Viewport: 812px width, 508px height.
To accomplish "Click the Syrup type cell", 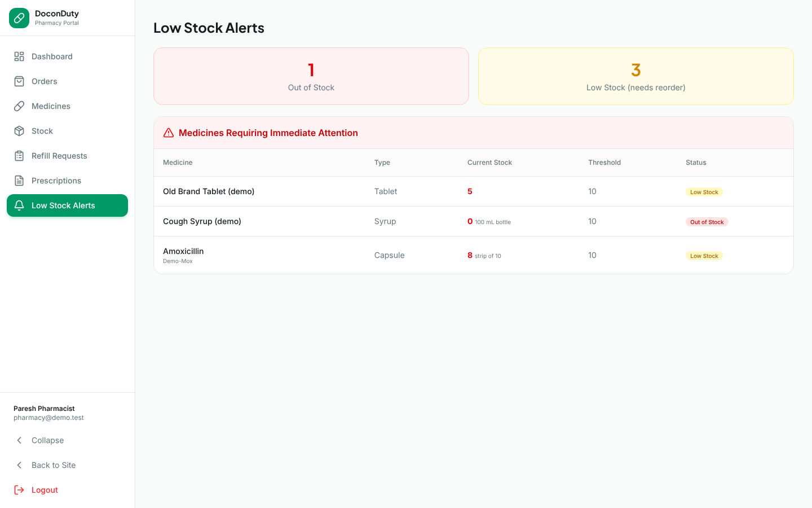I will (385, 221).
